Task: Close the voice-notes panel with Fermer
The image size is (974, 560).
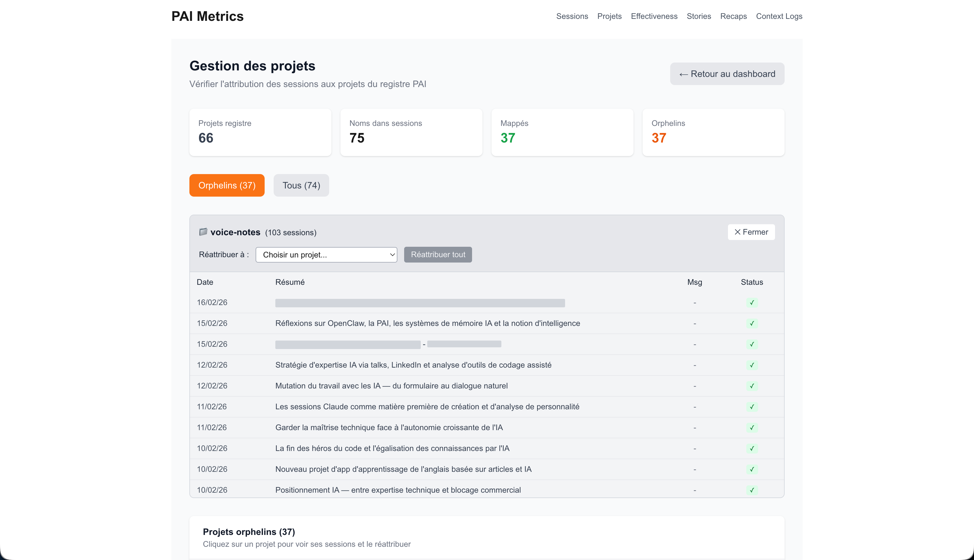Action: (751, 232)
